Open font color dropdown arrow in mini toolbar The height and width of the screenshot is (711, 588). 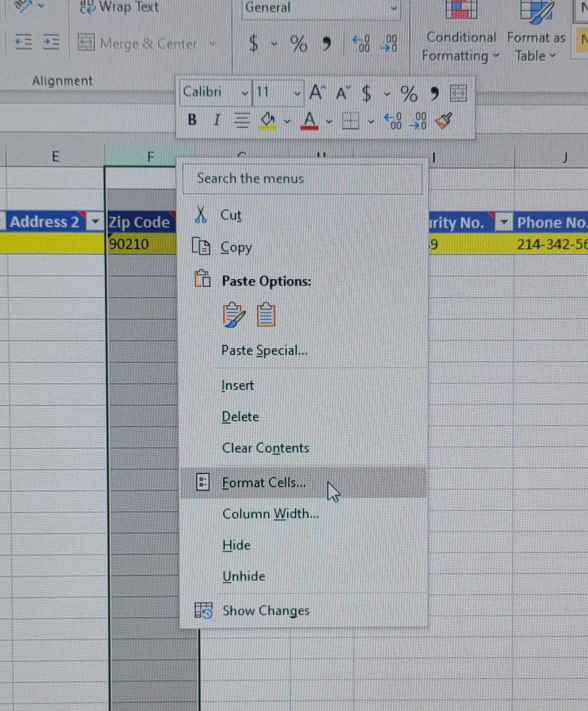329,121
